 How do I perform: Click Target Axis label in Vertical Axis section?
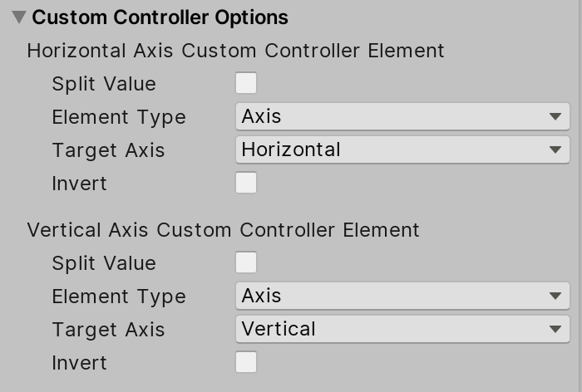108,330
